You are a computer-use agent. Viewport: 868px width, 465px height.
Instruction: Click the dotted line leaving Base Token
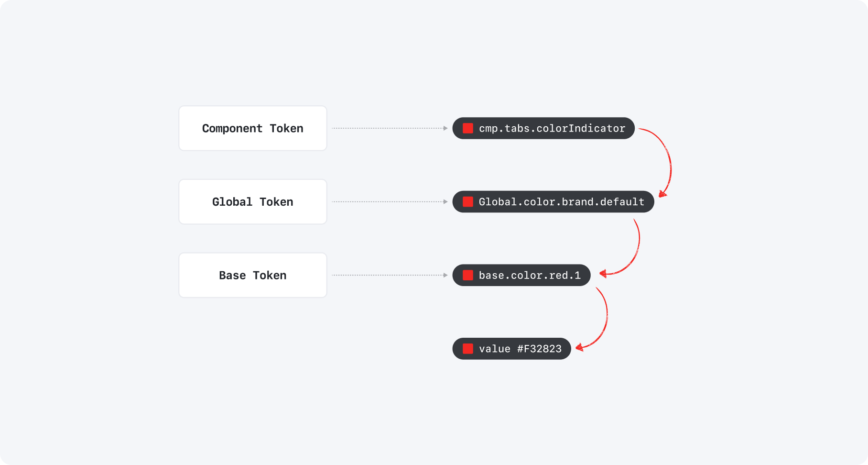point(387,275)
